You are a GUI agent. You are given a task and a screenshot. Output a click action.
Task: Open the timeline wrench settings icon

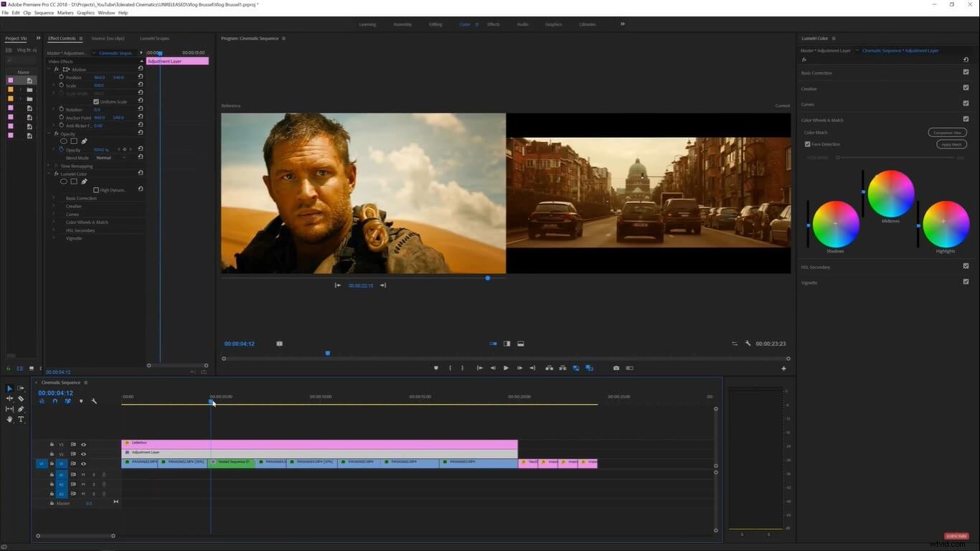[94, 401]
